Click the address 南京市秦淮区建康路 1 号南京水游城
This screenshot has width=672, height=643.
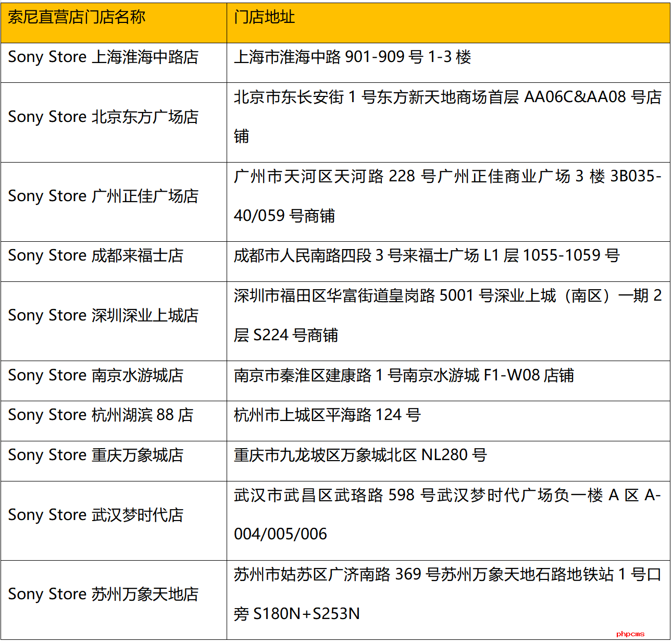pos(449,381)
